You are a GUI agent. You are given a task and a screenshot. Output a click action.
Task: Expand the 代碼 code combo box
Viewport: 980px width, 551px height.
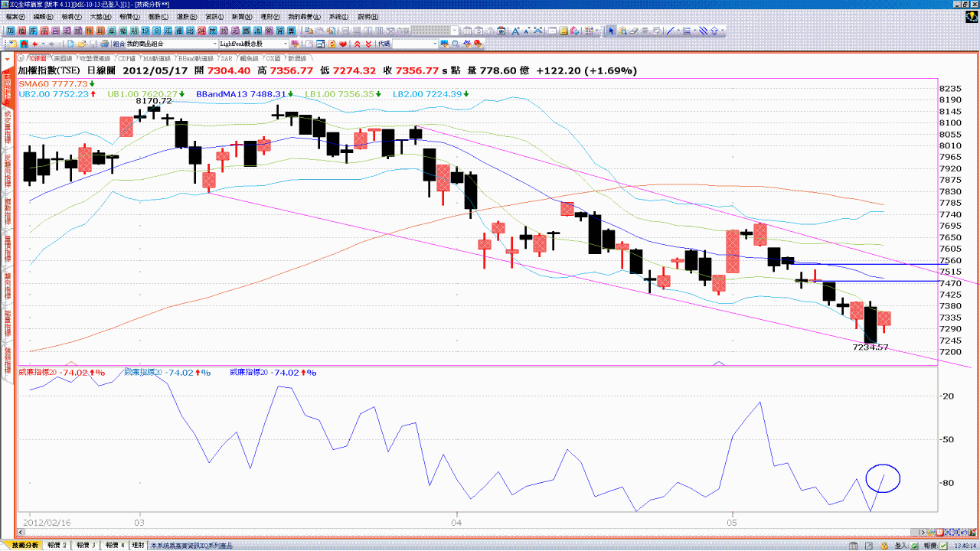pos(436,44)
